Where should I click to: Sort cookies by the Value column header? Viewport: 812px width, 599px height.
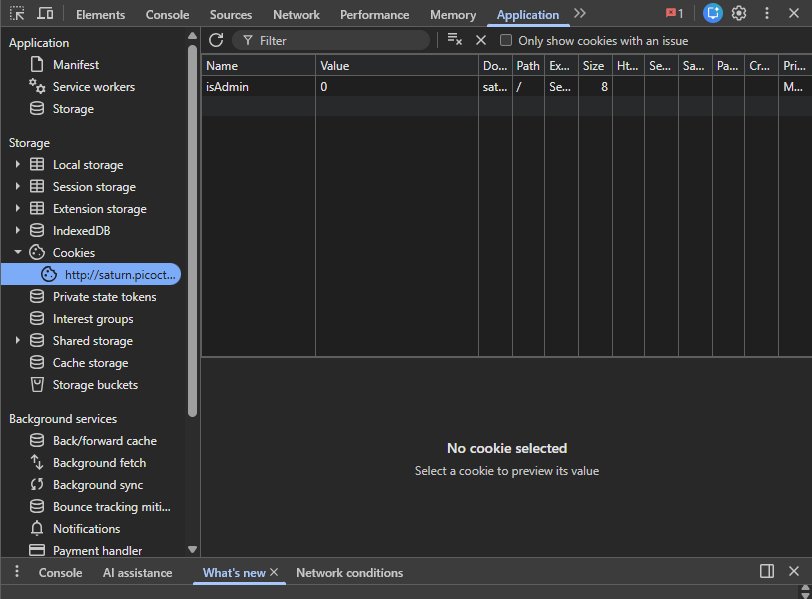[397, 66]
